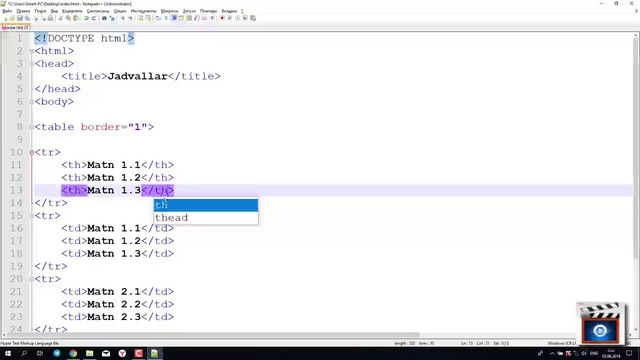Screen dimensions: 640x360
Task: Click line number 13 in the margin
Action: coord(16,190)
